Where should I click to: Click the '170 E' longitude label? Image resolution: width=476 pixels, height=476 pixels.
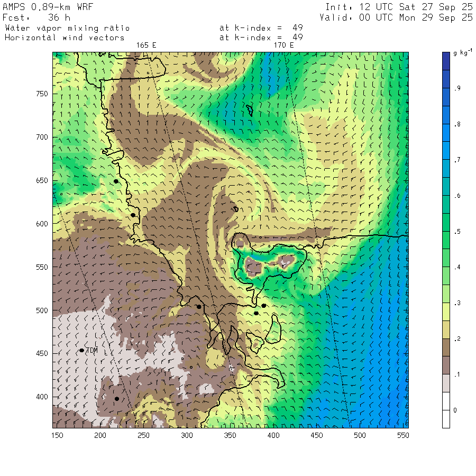click(284, 45)
